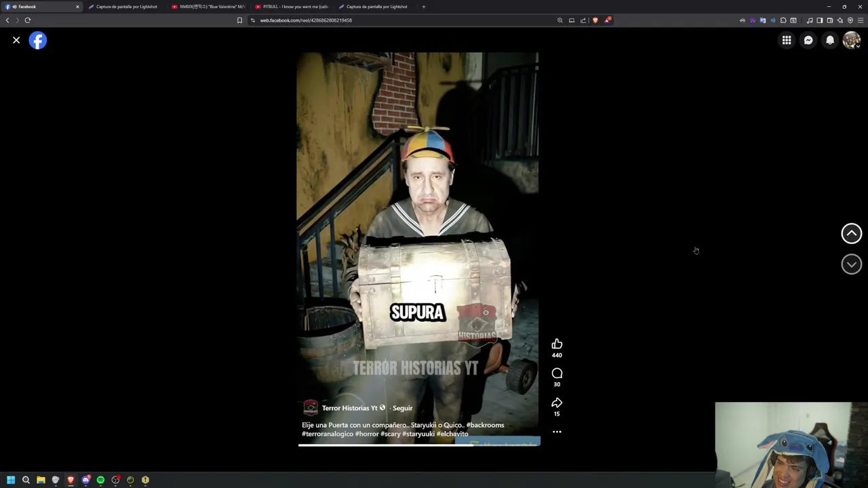Switch to last Captura de pantalla Lightshot tab
The width and height of the screenshot is (868, 488).
click(376, 7)
